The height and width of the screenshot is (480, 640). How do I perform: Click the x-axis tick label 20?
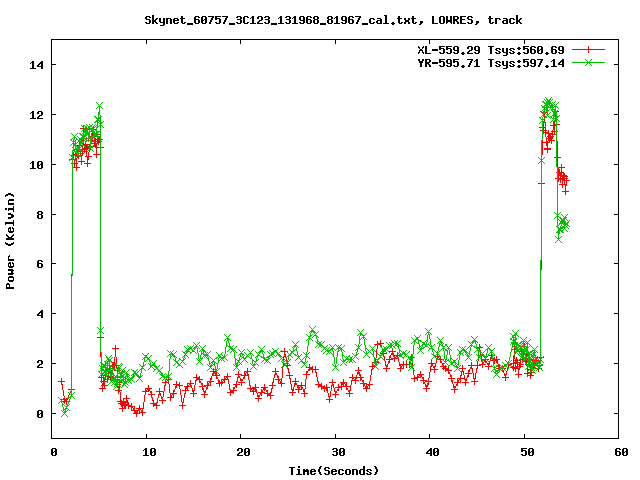243,452
